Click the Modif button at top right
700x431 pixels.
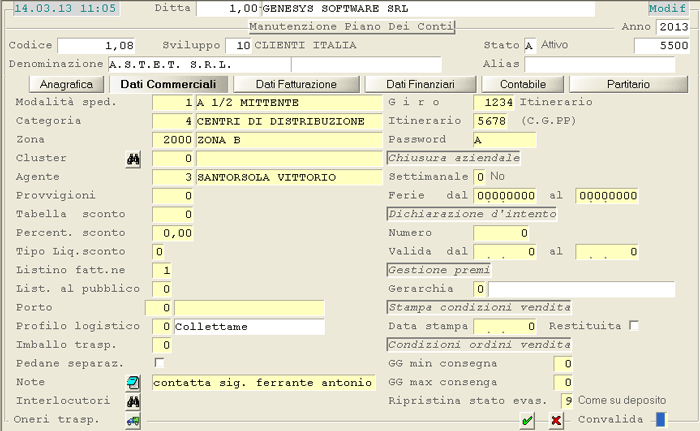tap(667, 8)
